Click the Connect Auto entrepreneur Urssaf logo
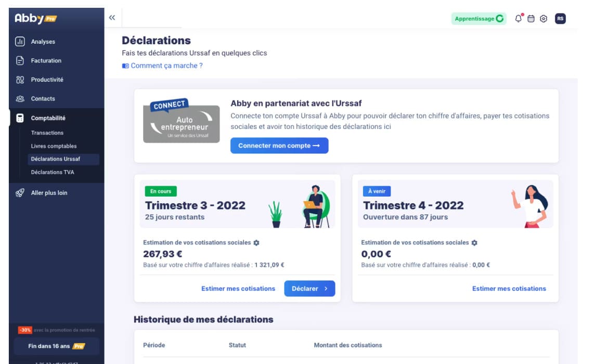 point(181,121)
